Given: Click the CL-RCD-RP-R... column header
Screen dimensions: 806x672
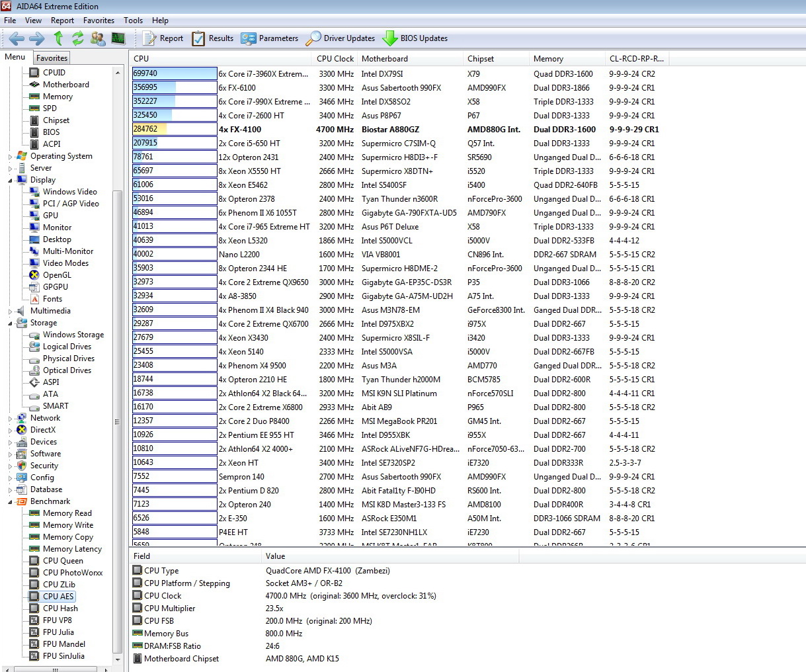Looking at the screenshot, I should point(636,59).
